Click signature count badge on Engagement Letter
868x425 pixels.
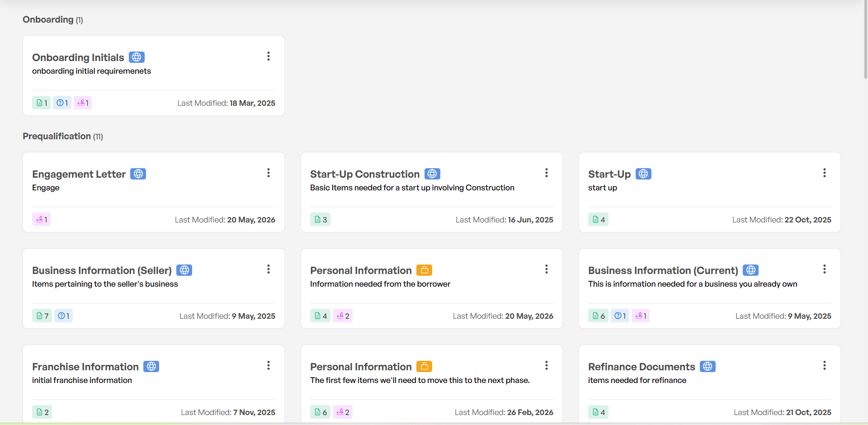[41, 219]
